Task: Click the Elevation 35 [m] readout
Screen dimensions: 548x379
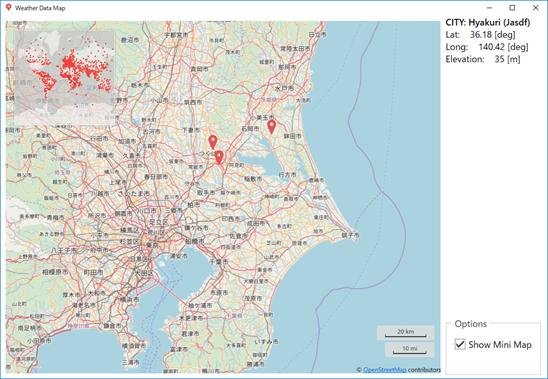Action: [x=483, y=59]
